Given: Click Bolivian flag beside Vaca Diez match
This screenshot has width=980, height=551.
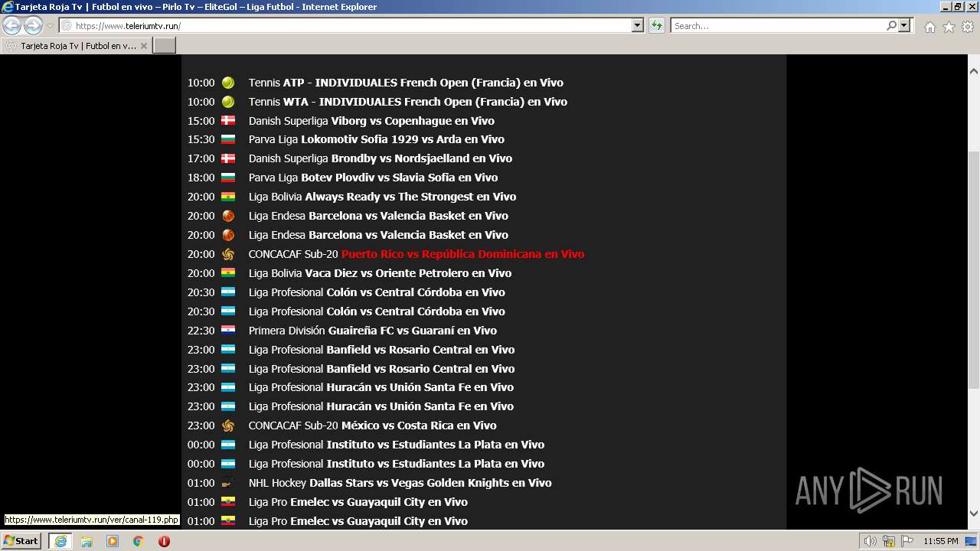Looking at the screenshot, I should (x=228, y=273).
